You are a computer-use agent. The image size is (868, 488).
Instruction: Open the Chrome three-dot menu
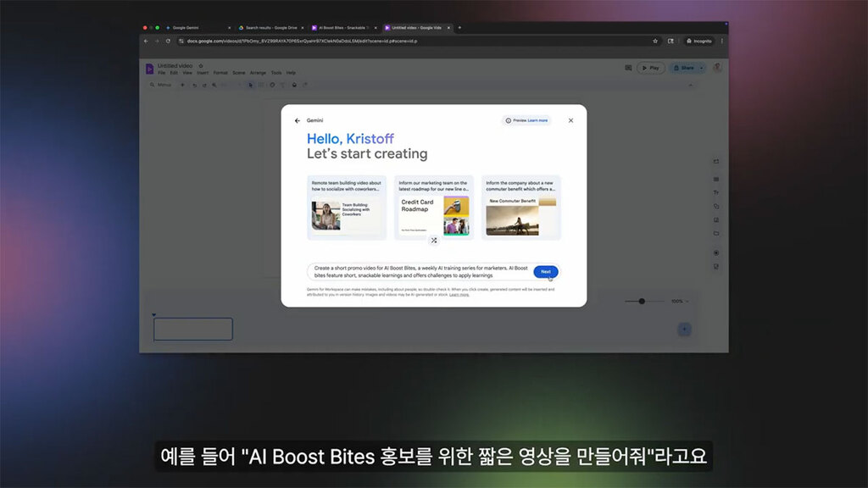(x=722, y=41)
